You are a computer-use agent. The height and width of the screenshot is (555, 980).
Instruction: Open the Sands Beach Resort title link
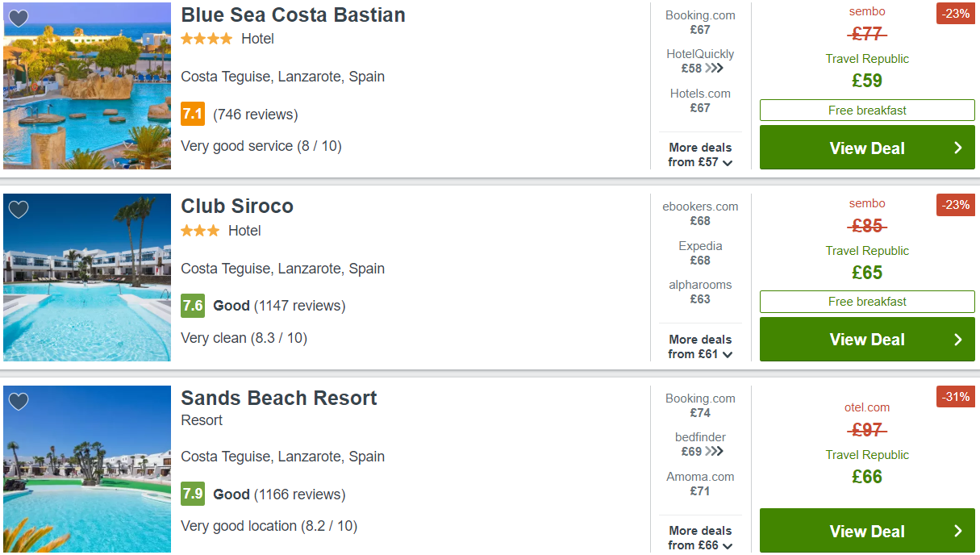coord(279,398)
